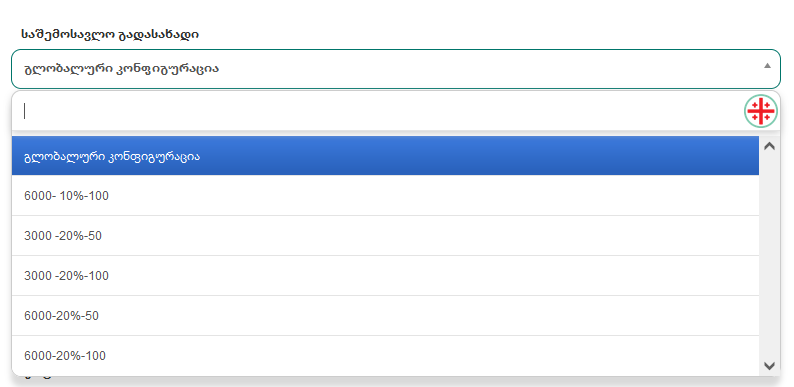This screenshot has height=387, width=794.
Task: Switch input language via red cross flag
Action: [761, 110]
